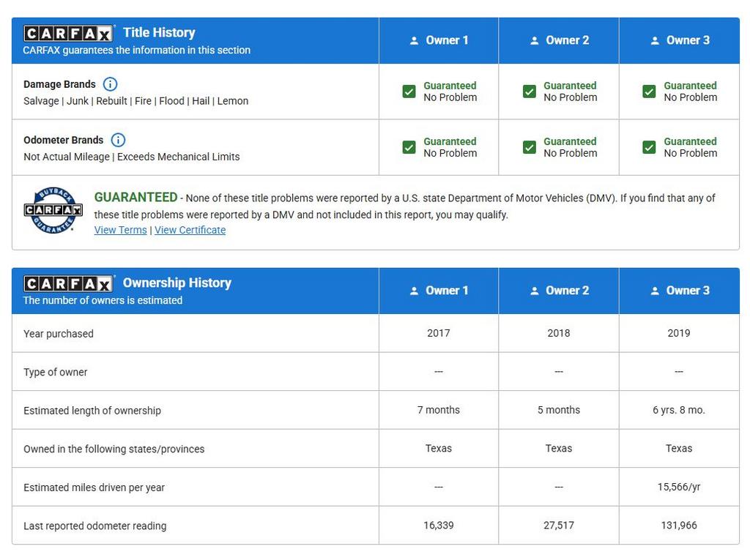Click Owner 2 Odometer Brands green checkmark
Image resolution: width=750 pixels, height=560 pixels.
point(530,147)
